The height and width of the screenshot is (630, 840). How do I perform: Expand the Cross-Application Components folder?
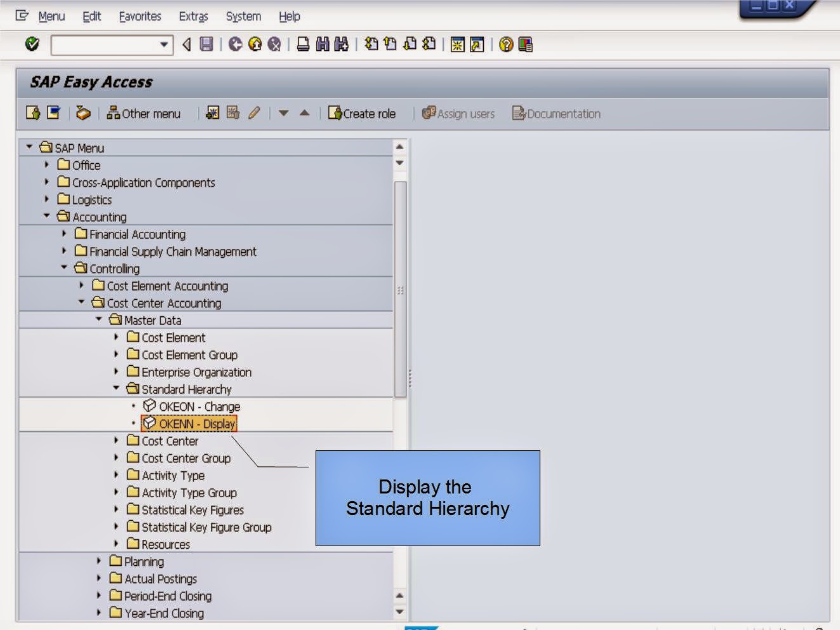coord(46,182)
